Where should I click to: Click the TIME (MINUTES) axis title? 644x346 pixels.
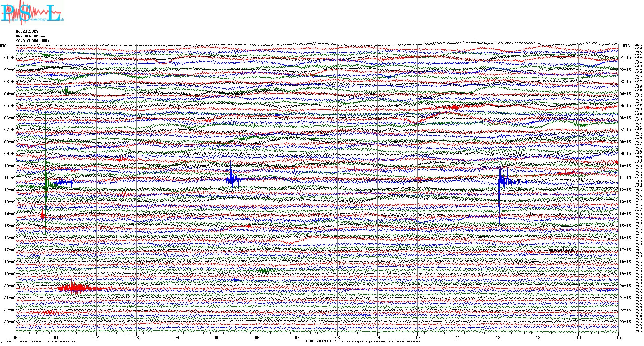[x=321, y=341]
